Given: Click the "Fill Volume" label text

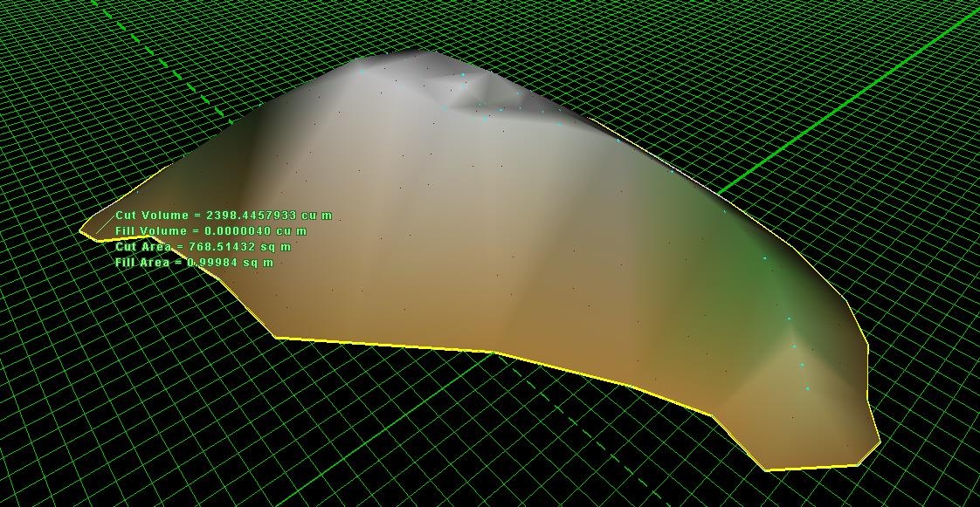Looking at the screenshot, I should [151, 231].
